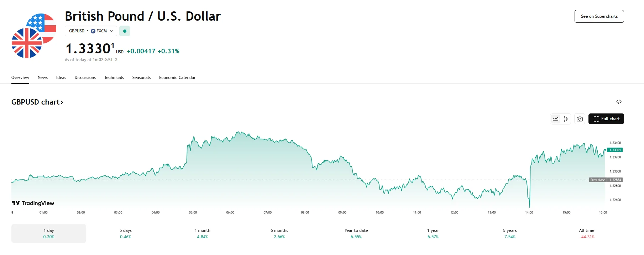Switch to candlestick chart style

click(566, 119)
